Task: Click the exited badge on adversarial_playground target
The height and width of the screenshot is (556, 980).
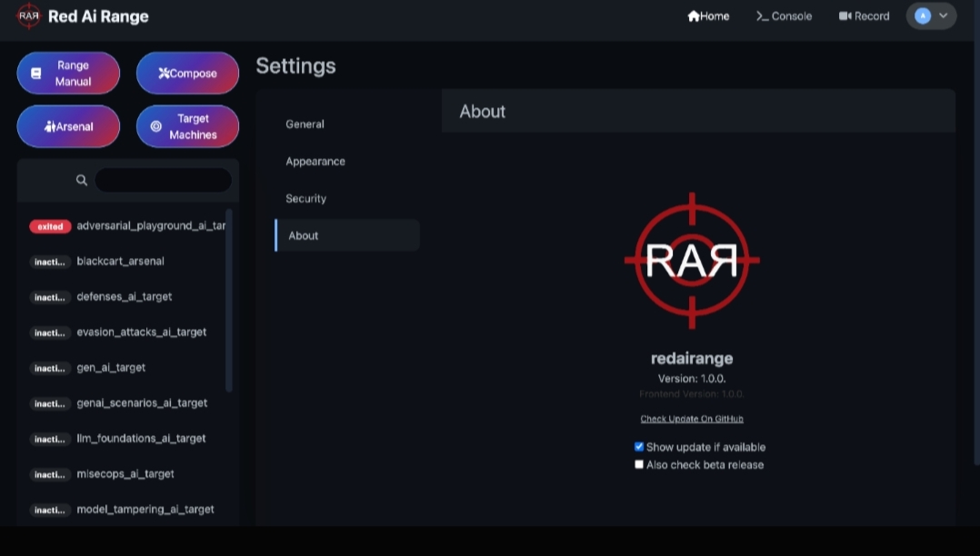Action: 50,226
